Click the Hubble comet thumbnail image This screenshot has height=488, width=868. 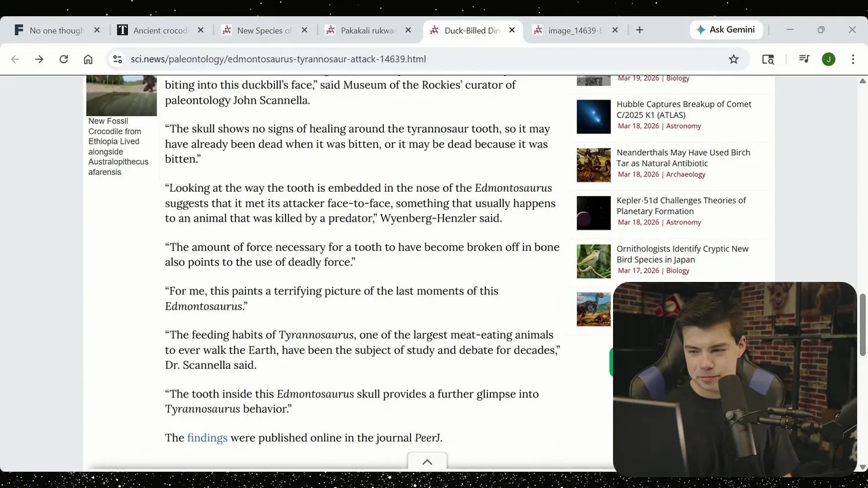pos(594,117)
